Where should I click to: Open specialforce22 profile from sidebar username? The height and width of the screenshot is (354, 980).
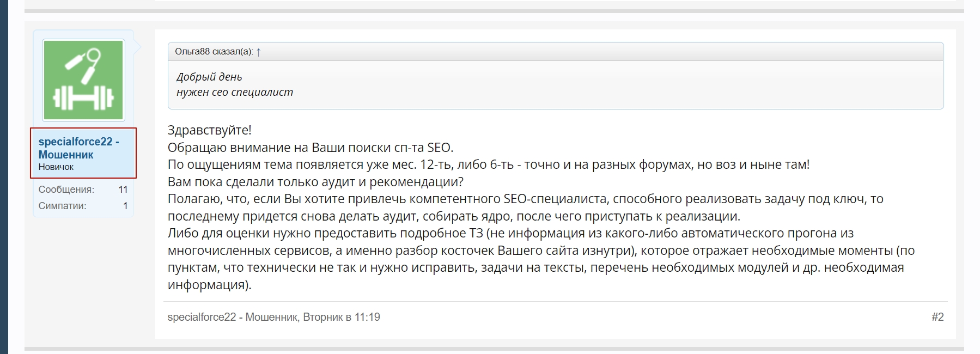78,148
